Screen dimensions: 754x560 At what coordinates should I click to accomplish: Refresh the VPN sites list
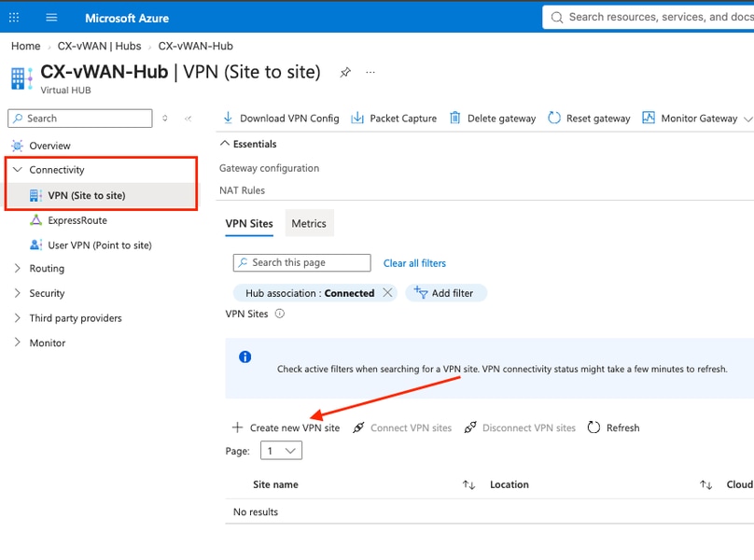614,427
